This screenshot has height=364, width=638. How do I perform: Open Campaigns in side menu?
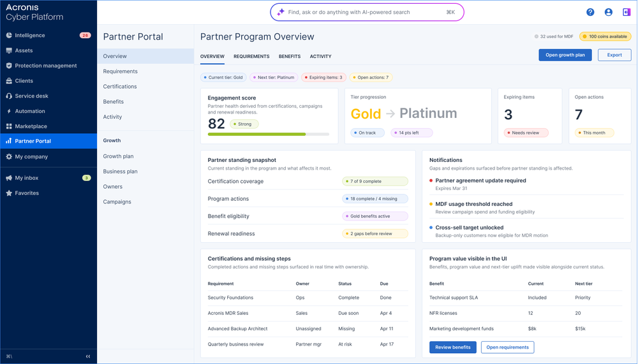(x=145, y=201)
